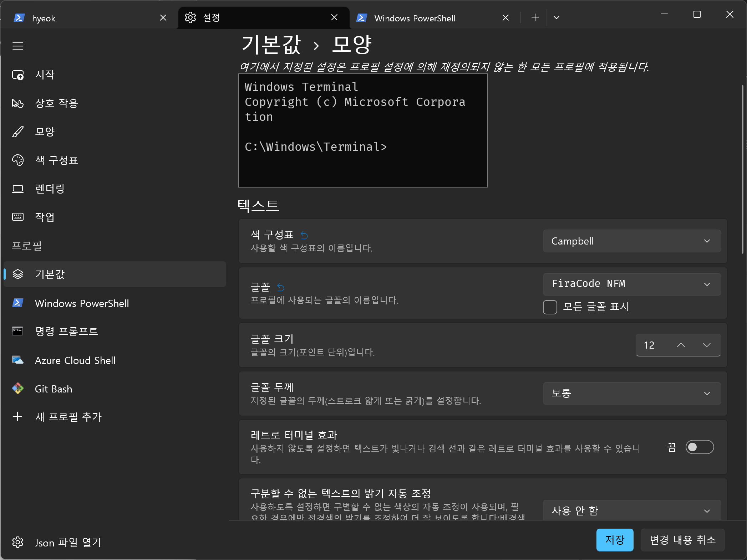Switch to the Windows PowerShell tab
The width and height of the screenshot is (747, 560).
(425, 18)
